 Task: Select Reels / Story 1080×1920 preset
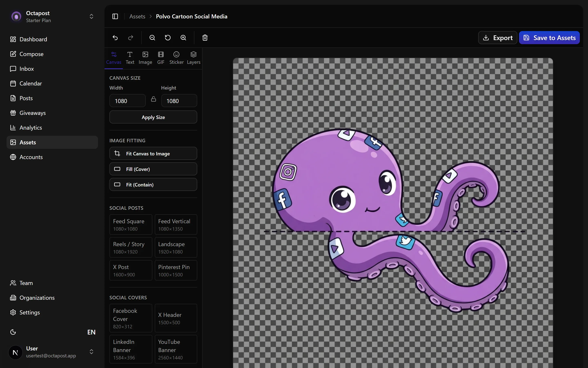[131, 247]
